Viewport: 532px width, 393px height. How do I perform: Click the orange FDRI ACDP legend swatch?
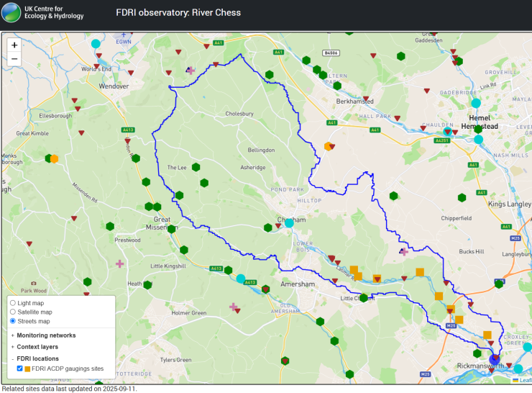[x=28, y=369]
